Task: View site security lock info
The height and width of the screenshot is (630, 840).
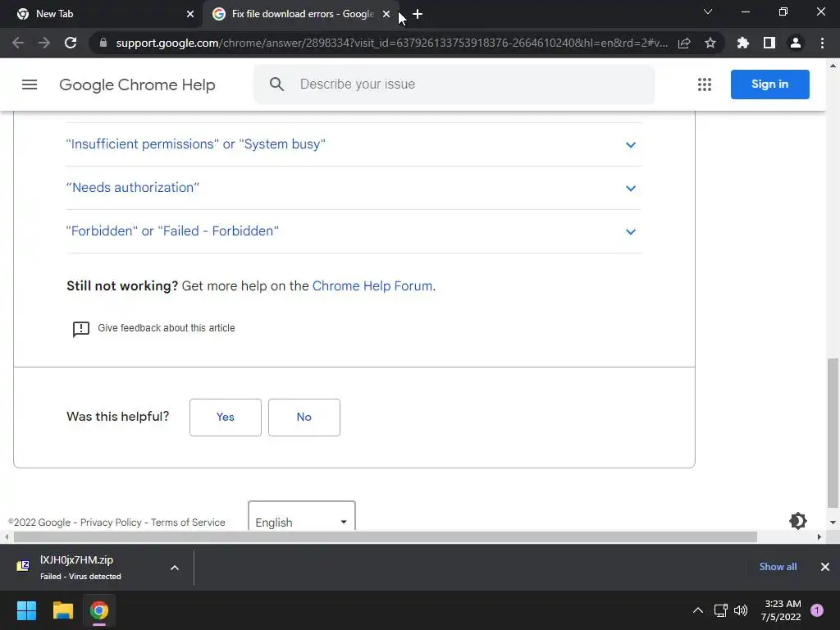Action: (103, 43)
